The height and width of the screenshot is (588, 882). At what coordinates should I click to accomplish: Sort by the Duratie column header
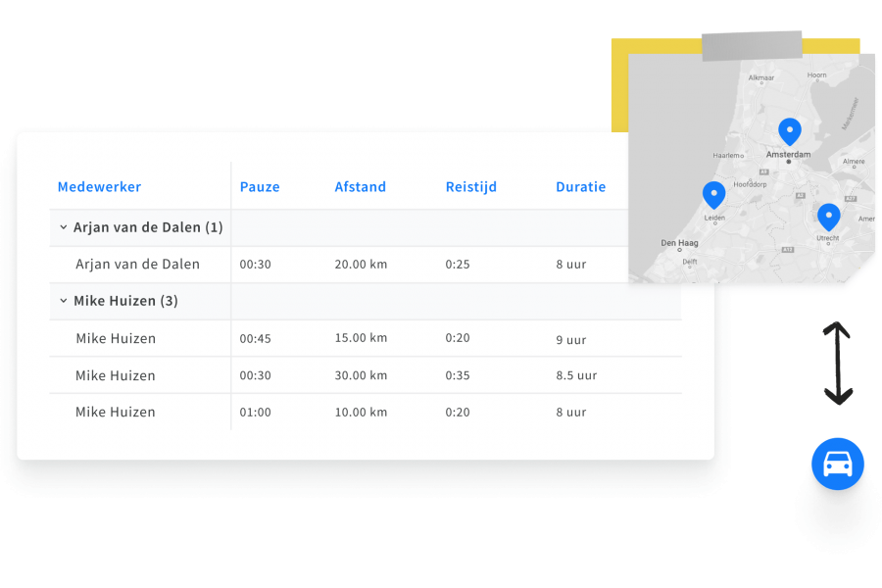tap(580, 187)
